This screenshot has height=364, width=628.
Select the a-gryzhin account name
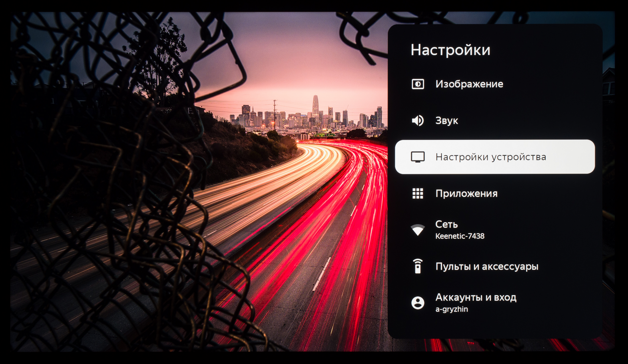(x=452, y=309)
